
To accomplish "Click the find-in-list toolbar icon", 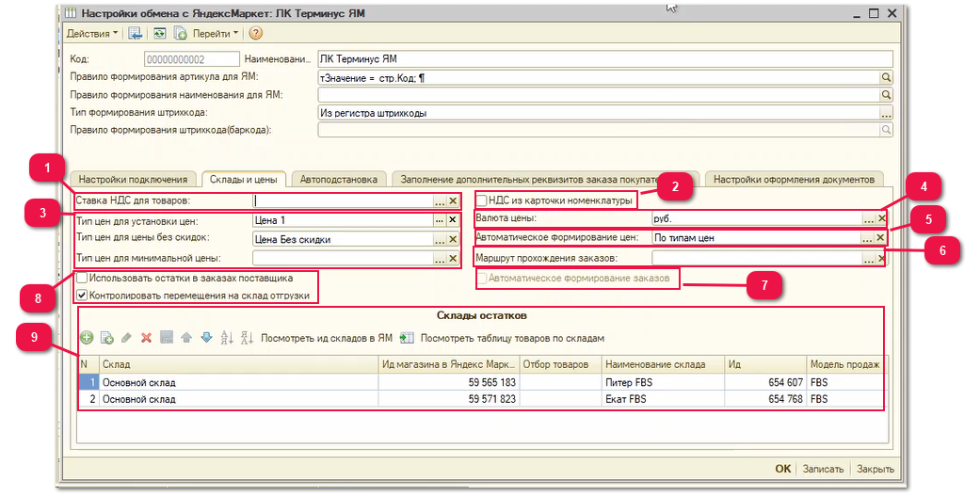I will [x=135, y=34].
